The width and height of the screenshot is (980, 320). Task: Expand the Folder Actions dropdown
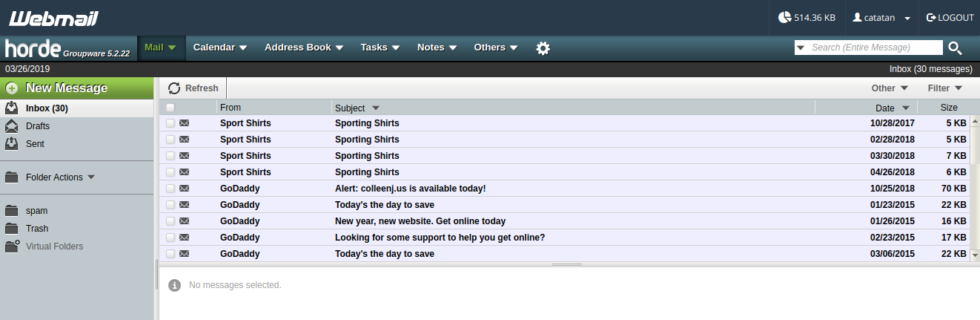coord(61,177)
